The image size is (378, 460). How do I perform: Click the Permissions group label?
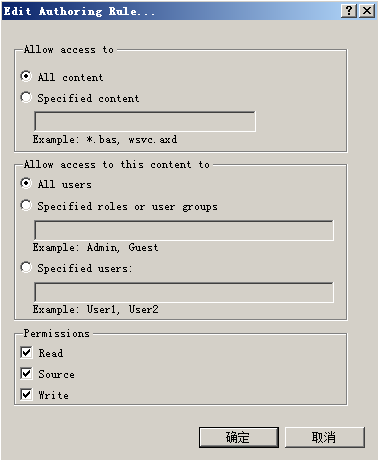57,333
